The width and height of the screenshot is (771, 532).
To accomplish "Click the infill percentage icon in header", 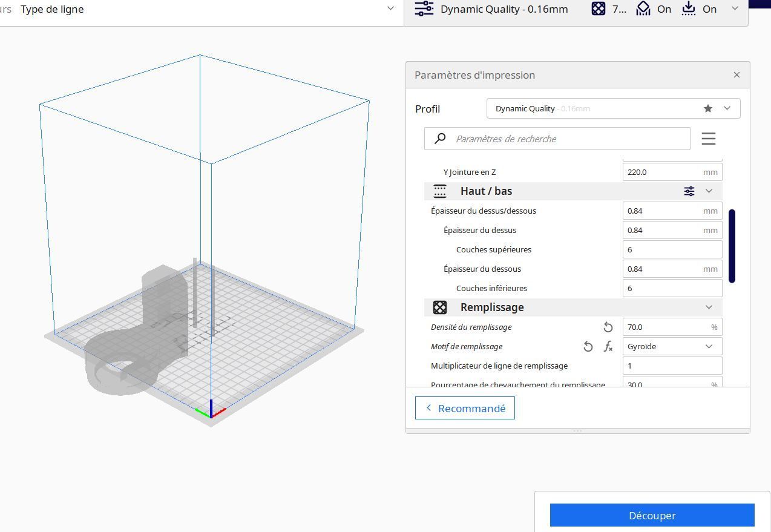I will coord(599,9).
